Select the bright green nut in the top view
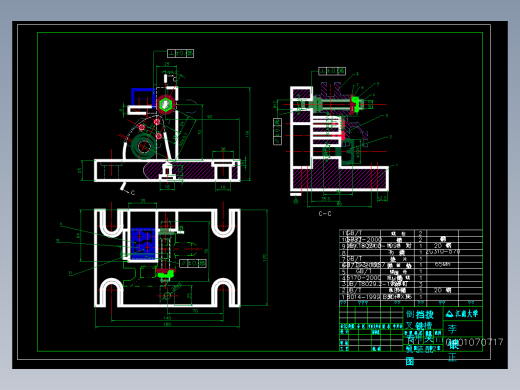The width and height of the screenshot is (520, 390). pos(166,274)
